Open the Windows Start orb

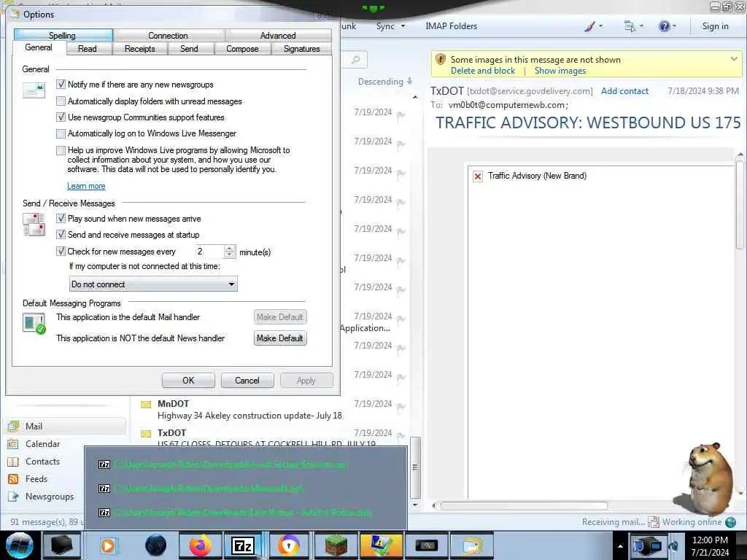point(20,545)
